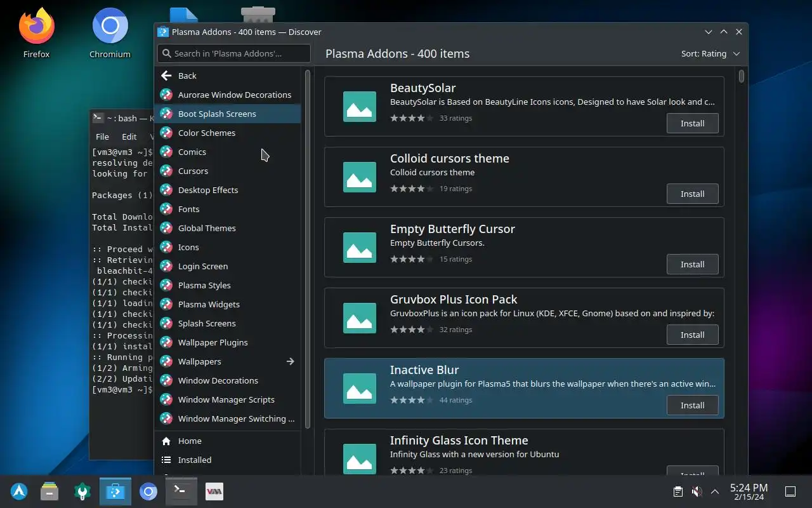Open Firefox from the desktop shortcut
812x508 pixels.
pos(36,32)
